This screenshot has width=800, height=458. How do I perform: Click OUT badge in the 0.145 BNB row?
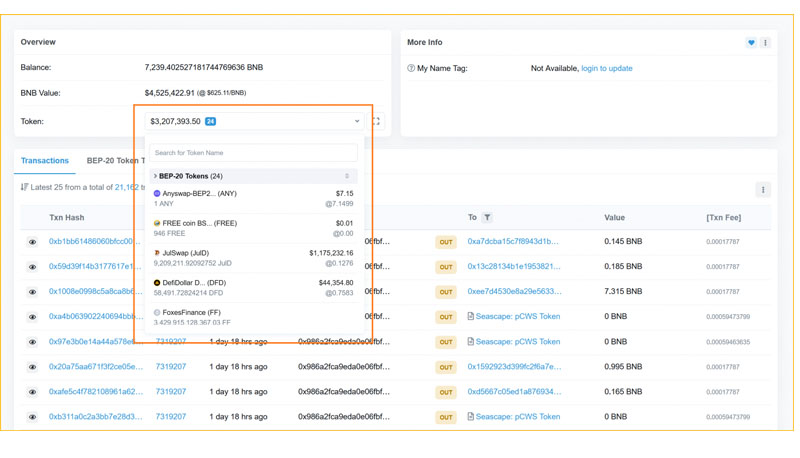446,242
